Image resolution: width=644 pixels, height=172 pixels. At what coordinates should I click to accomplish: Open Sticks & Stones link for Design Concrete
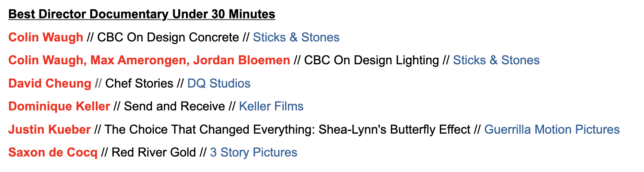pyautogui.click(x=296, y=37)
